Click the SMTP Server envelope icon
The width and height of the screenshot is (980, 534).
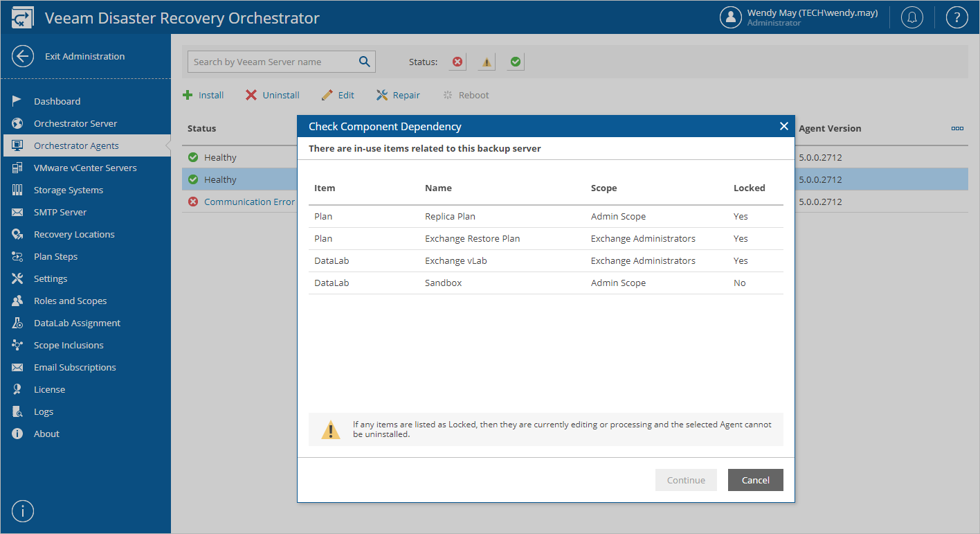click(18, 212)
